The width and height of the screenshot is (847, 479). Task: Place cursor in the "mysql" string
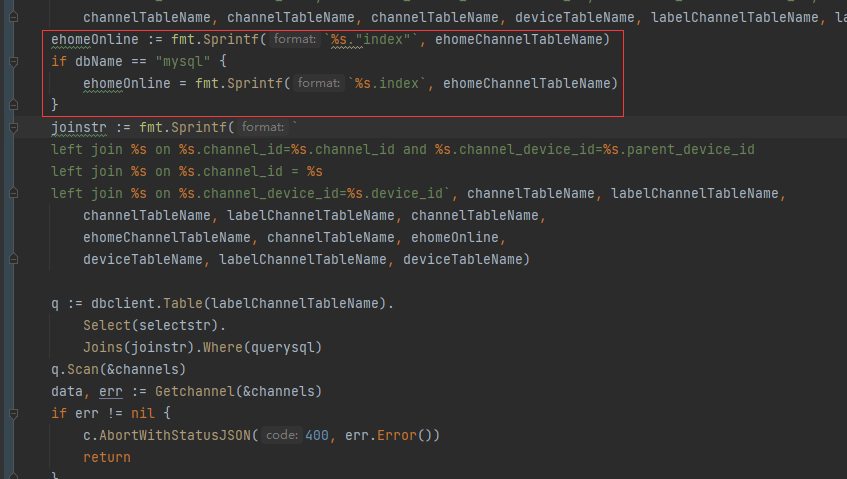coord(183,62)
